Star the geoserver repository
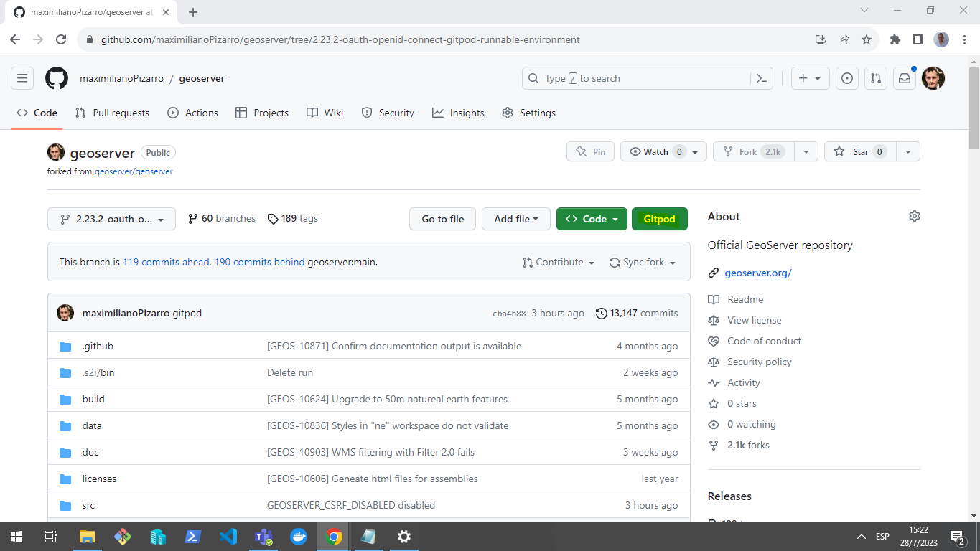This screenshot has width=980, height=551. [860, 151]
